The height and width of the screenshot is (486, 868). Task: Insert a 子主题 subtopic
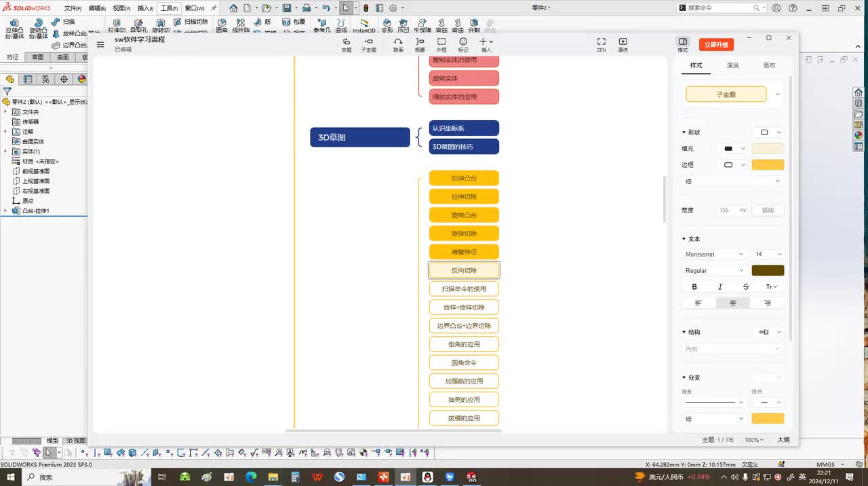(x=368, y=45)
